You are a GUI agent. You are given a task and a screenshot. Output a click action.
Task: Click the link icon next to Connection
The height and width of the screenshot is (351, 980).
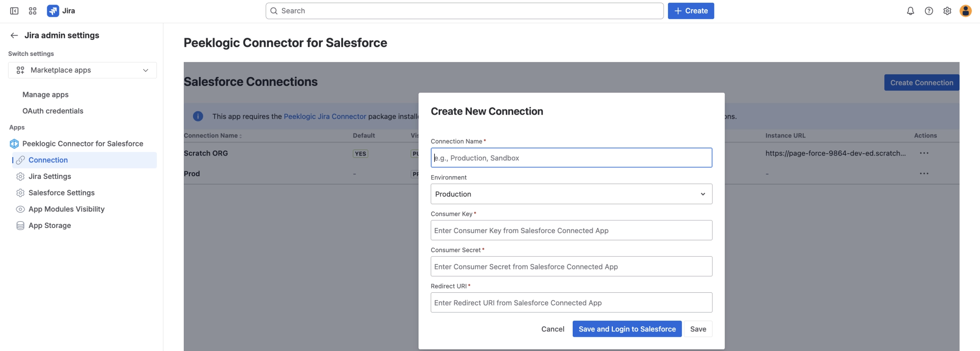[20, 160]
